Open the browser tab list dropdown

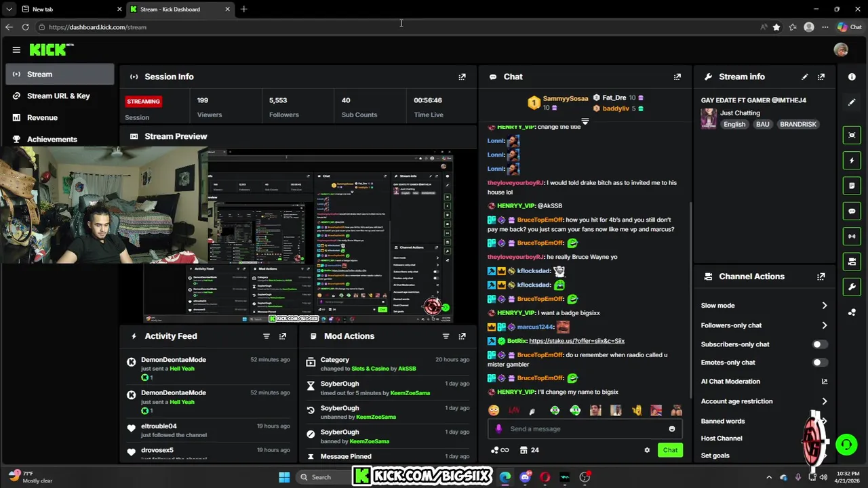tap(9, 9)
